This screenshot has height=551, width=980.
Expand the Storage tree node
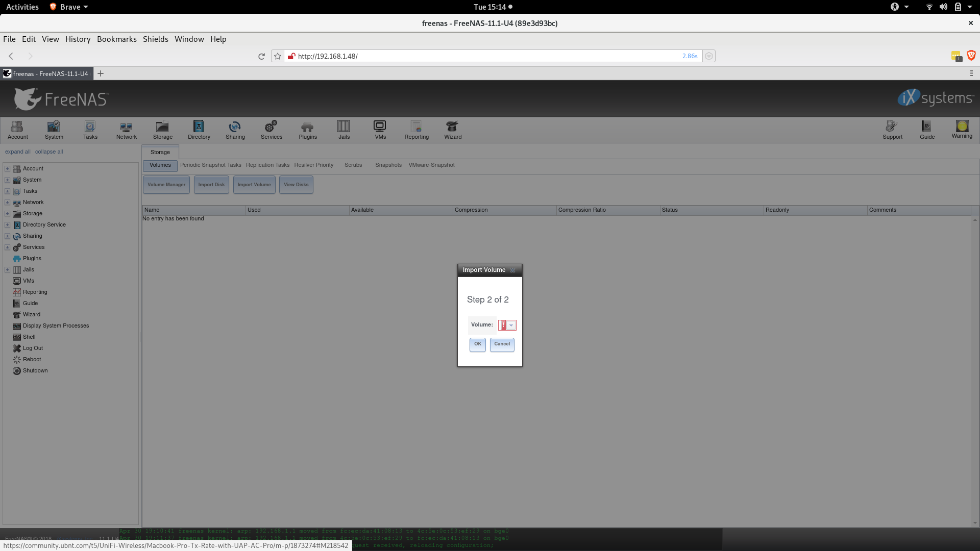(x=8, y=213)
